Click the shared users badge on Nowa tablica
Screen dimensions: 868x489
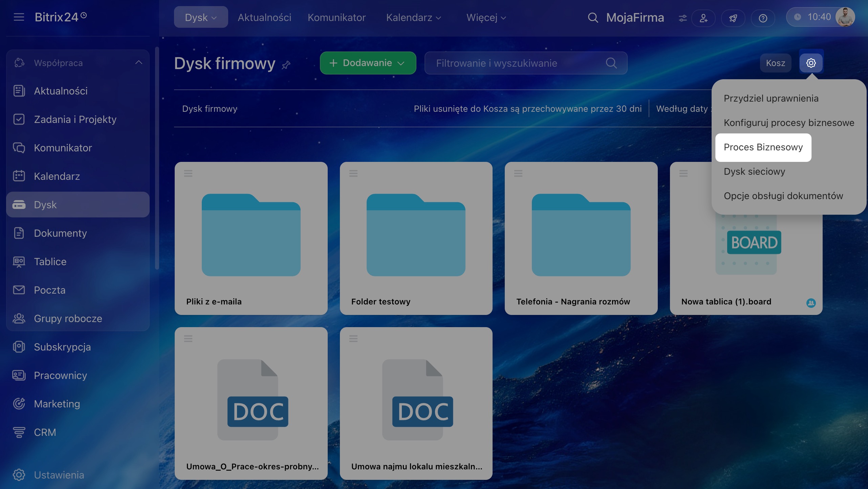[811, 303]
